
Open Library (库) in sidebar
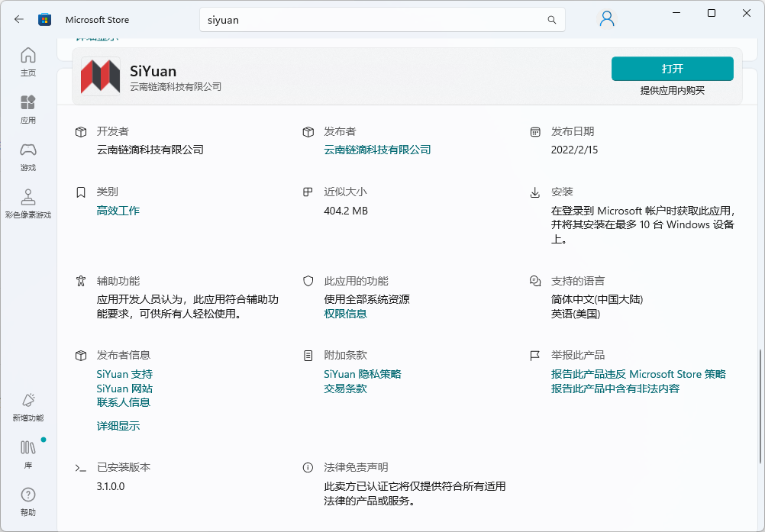(x=28, y=453)
